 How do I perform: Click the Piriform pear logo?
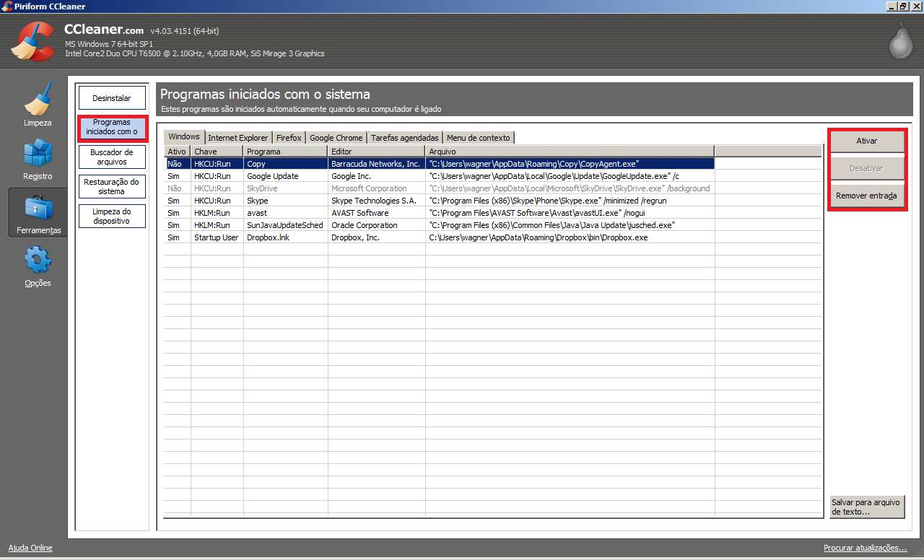pyautogui.click(x=901, y=40)
